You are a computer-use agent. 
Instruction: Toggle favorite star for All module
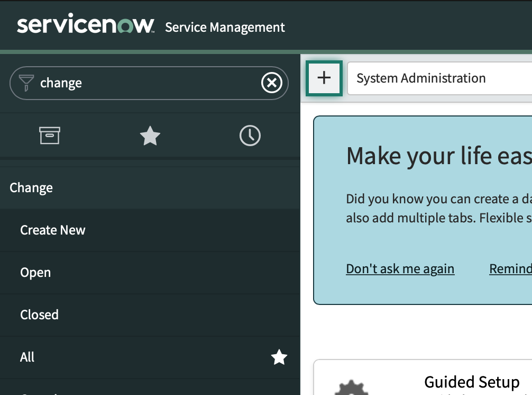279,357
